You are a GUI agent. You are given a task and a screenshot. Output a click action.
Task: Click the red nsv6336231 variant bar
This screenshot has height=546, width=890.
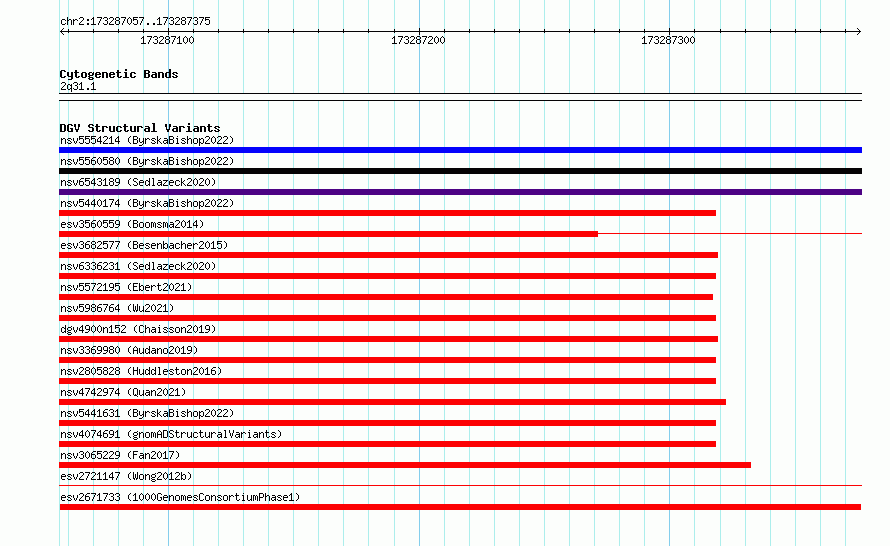388,276
